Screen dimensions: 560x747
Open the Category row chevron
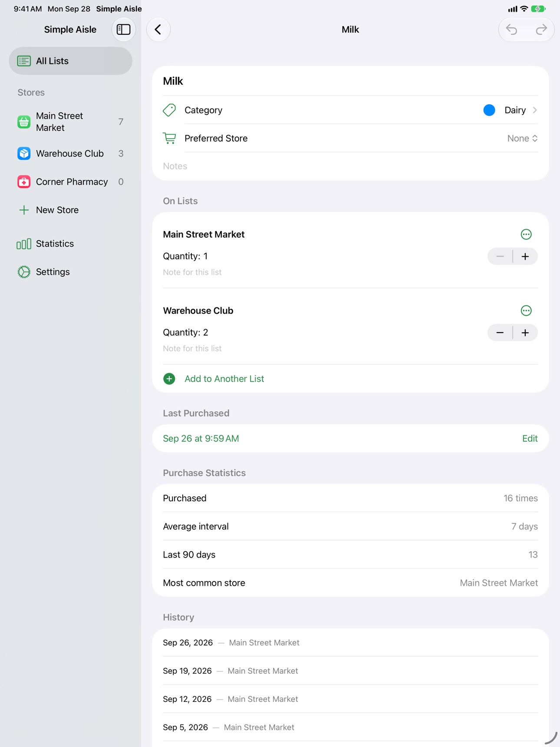(535, 110)
